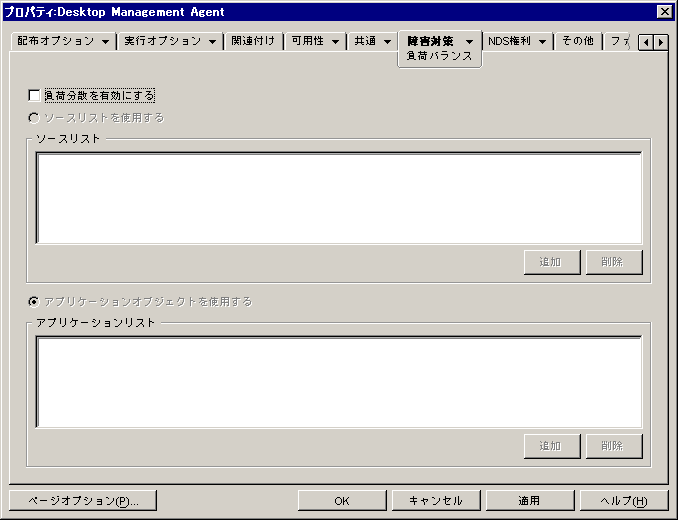Switch to the その他 tab

[578, 41]
